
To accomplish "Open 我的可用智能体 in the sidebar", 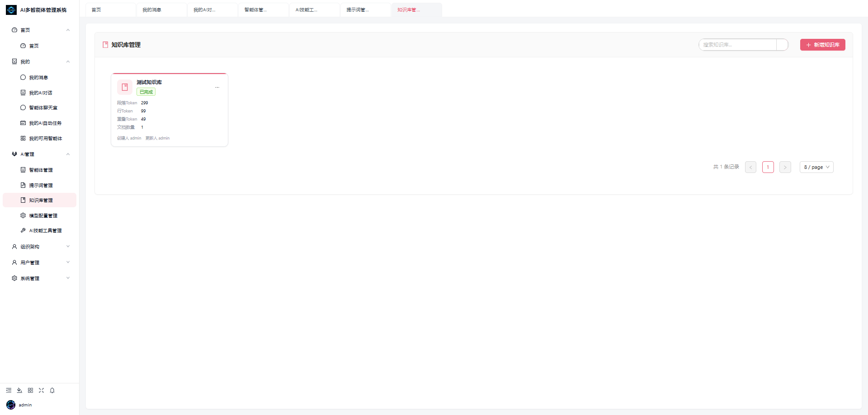I will tap(40, 138).
